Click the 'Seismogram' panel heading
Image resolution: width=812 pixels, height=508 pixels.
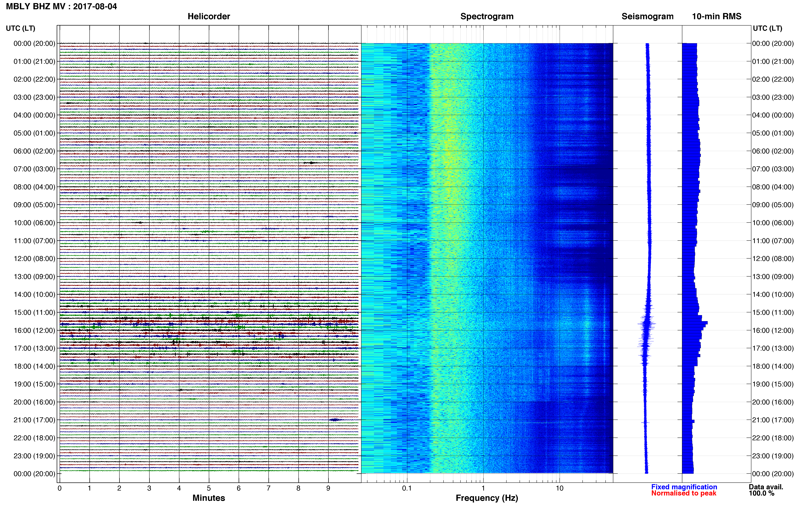pos(648,16)
